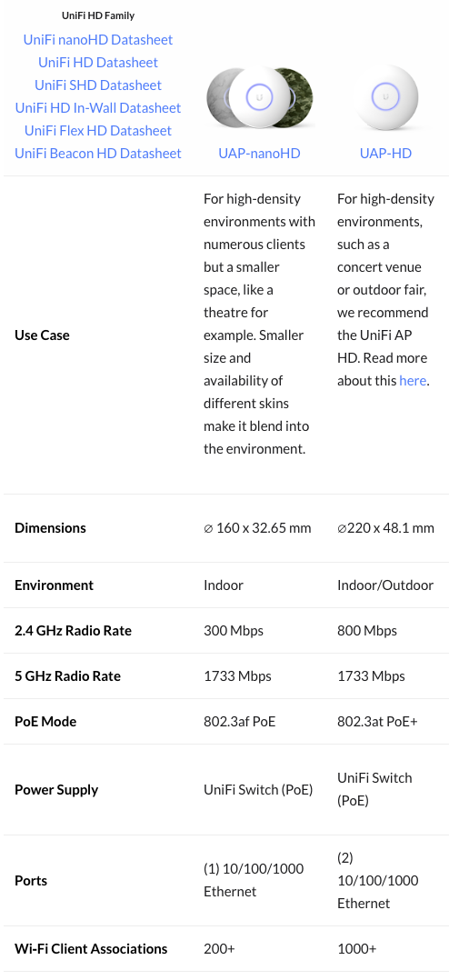Screen dimensions: 449x980
Task: Open the UniFi SHD Datasheet link
Action: click(98, 85)
